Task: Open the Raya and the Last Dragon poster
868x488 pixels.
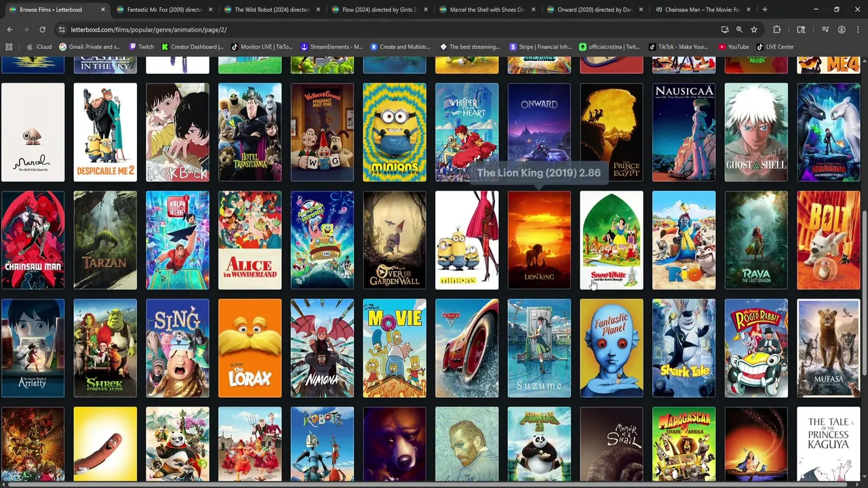Action: (756, 241)
